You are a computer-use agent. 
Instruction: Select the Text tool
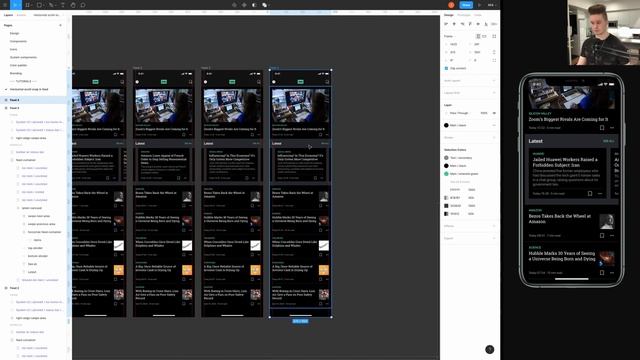pyautogui.click(x=62, y=5)
